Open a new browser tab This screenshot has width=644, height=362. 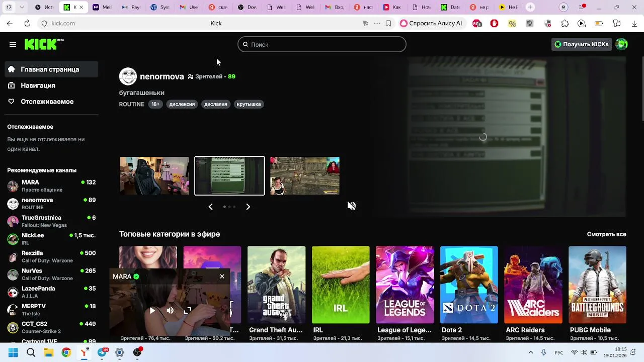pyautogui.click(x=530, y=8)
